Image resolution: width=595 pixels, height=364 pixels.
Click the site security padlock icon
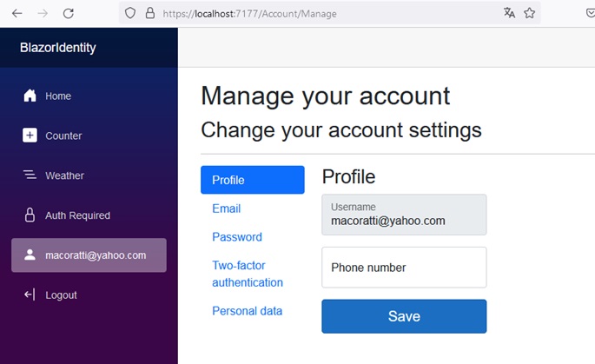coord(149,14)
